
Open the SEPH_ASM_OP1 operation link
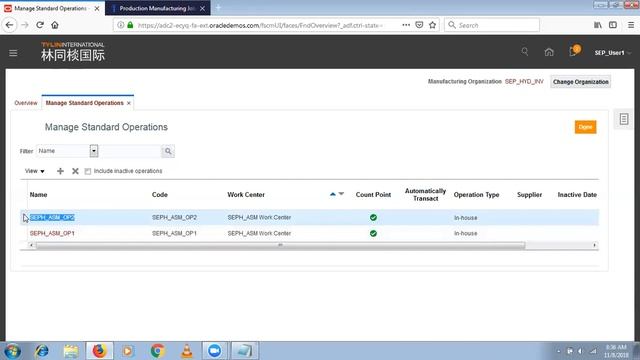tap(52, 233)
